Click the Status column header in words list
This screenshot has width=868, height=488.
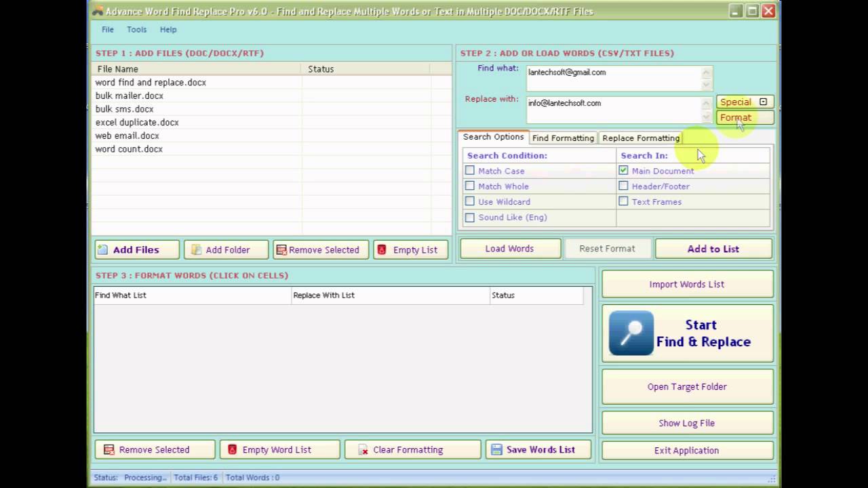(537, 295)
